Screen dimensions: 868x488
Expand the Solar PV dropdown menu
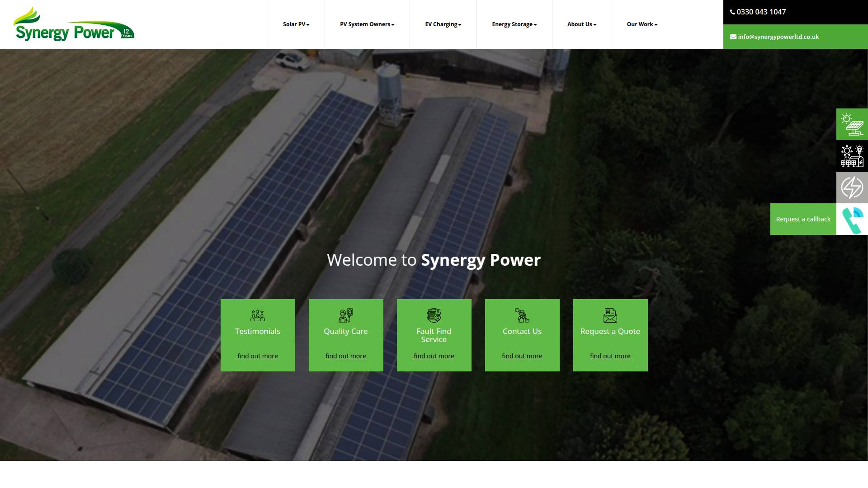pos(296,24)
